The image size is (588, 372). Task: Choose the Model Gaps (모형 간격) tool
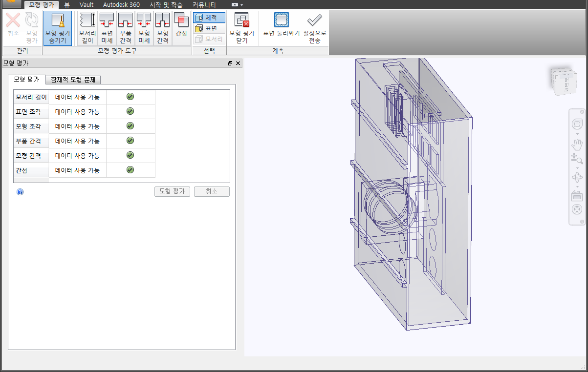point(162,28)
